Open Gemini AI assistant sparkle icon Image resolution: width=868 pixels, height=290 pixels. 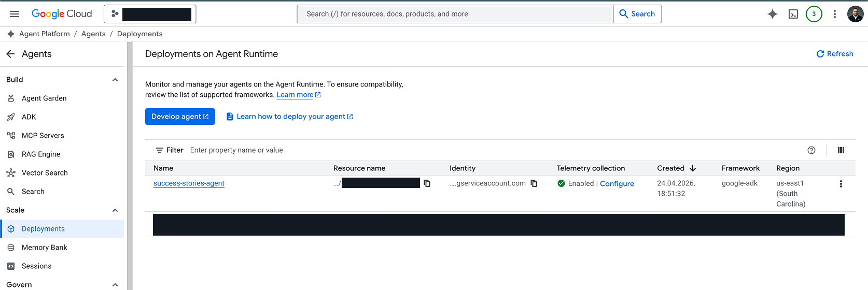[x=773, y=14]
